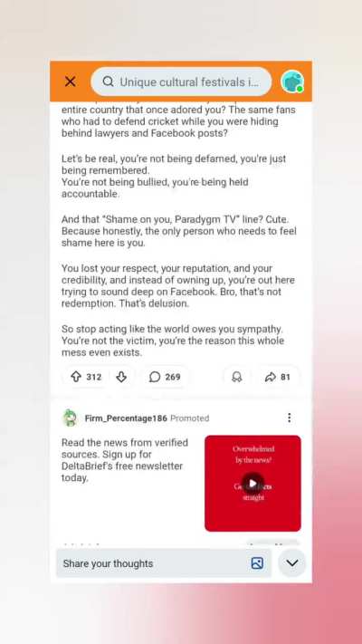Select the 312 vote count
Image resolution: width=362 pixels, height=644 pixels.
coord(93,377)
